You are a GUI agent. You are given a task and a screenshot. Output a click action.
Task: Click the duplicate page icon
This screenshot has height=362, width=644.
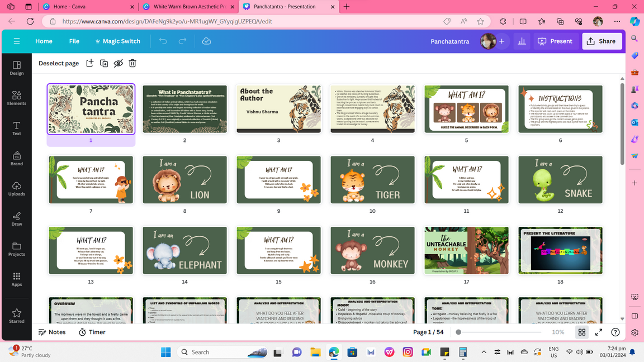click(x=104, y=63)
